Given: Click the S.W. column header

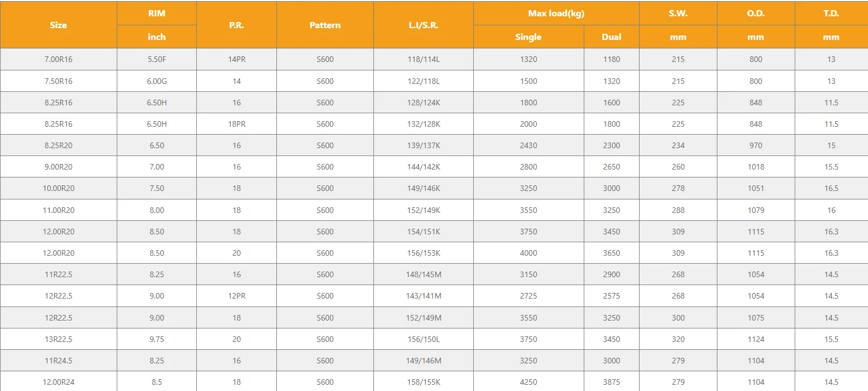Looking at the screenshot, I should (x=678, y=14).
